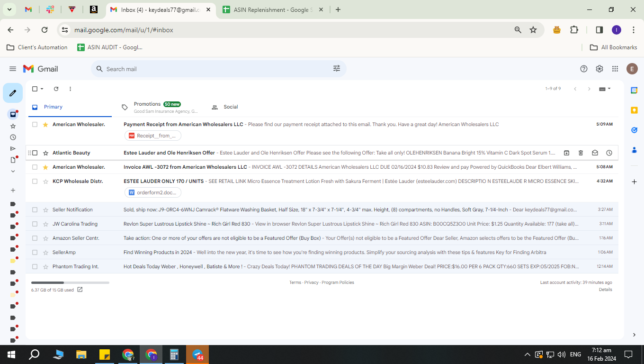Screen dimensions: 644x364
Task: Open storage management link icon
Action: (x=80, y=290)
